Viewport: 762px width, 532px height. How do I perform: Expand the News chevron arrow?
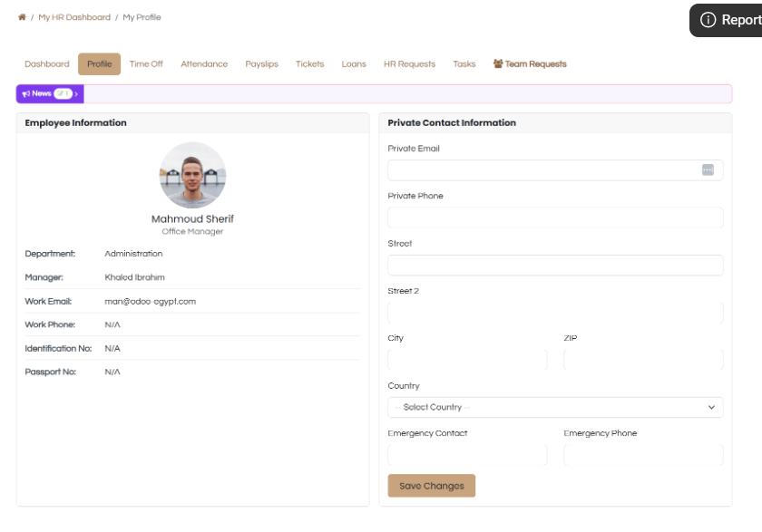pyautogui.click(x=76, y=93)
